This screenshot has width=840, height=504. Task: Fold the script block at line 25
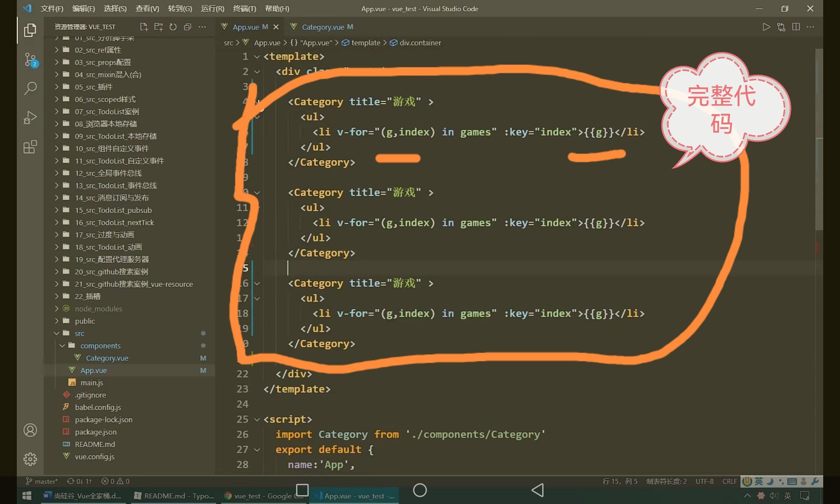257,420
